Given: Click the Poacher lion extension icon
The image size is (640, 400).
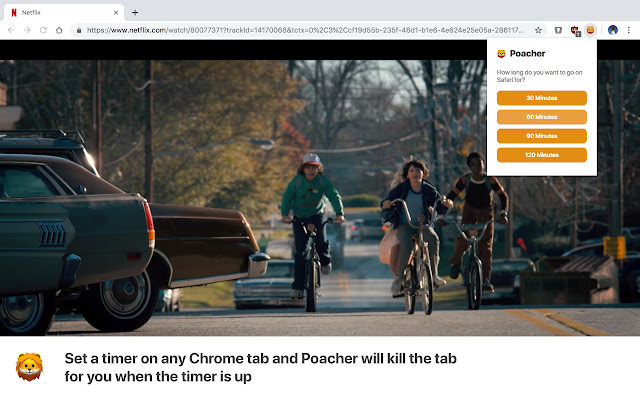Looking at the screenshot, I should (x=590, y=30).
